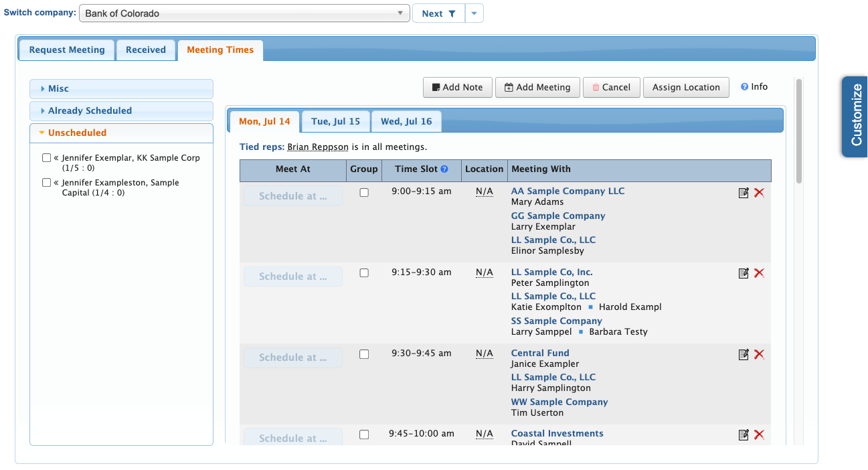Open the Switch company dropdown
This screenshot has height=470, width=868.
point(244,13)
